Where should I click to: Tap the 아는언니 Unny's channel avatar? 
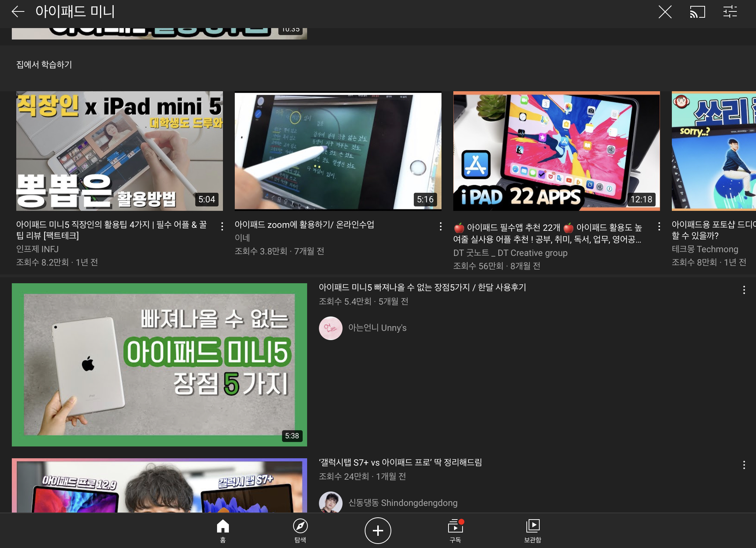point(331,328)
